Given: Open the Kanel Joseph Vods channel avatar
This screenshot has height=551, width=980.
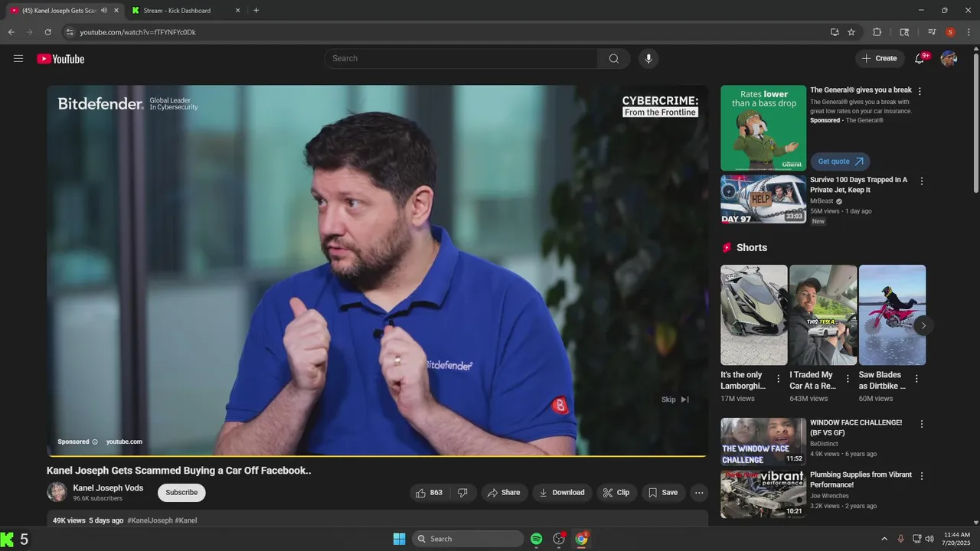Looking at the screenshot, I should (x=57, y=492).
